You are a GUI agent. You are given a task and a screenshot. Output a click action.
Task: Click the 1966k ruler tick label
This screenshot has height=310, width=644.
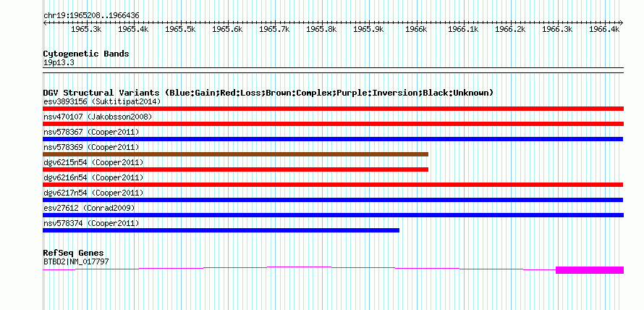point(417,30)
